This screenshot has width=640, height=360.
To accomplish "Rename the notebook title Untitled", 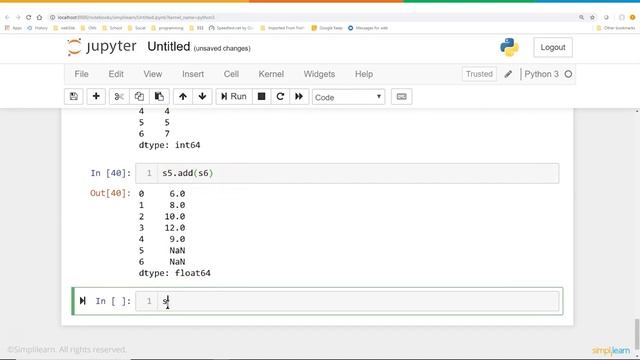I will [x=169, y=47].
